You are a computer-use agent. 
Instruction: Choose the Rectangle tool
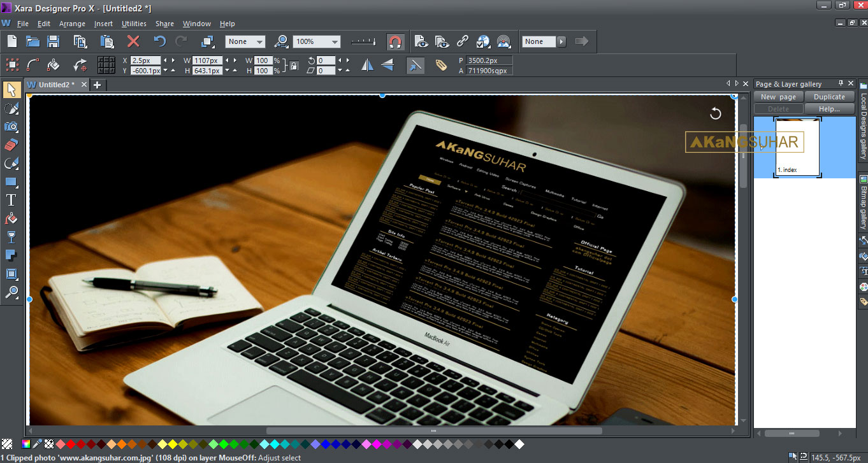11,182
